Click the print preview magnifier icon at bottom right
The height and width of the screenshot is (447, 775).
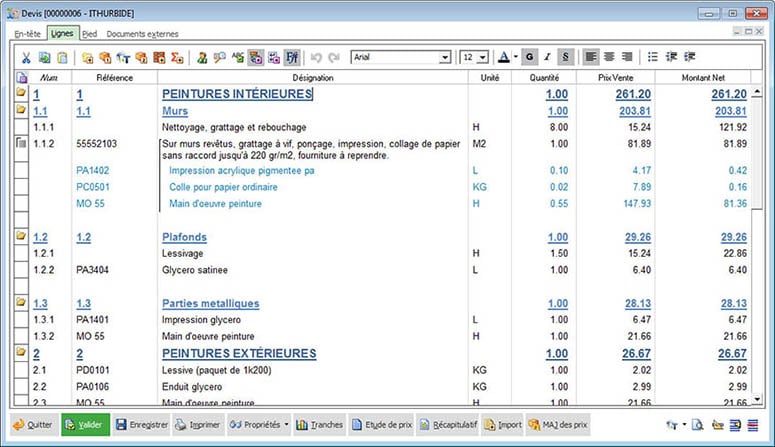click(697, 425)
